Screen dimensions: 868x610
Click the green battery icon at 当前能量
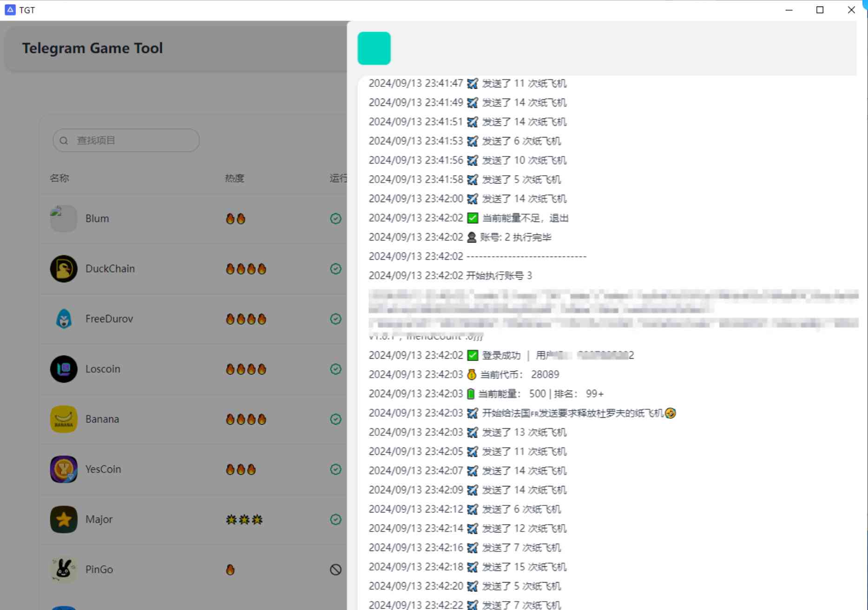(x=471, y=394)
